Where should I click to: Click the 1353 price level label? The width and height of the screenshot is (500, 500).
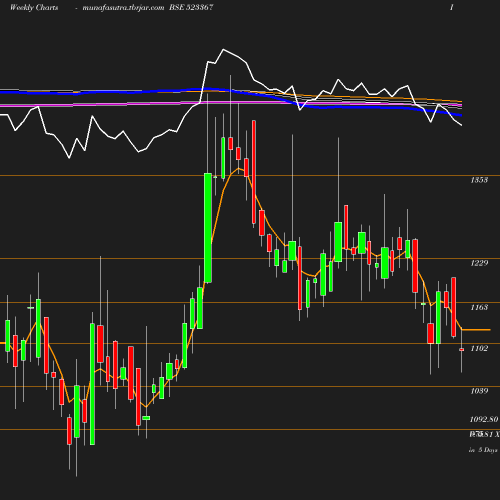coord(479,180)
